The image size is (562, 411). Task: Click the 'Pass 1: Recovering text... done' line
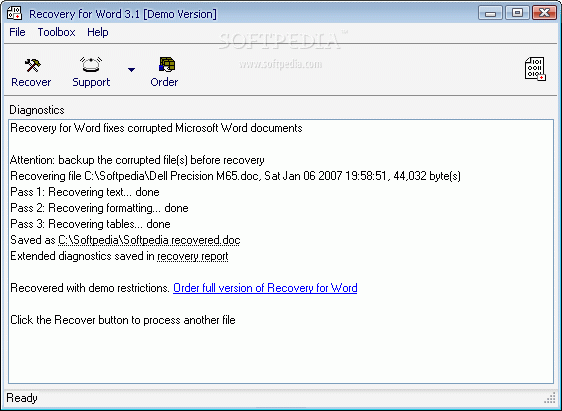(85, 192)
